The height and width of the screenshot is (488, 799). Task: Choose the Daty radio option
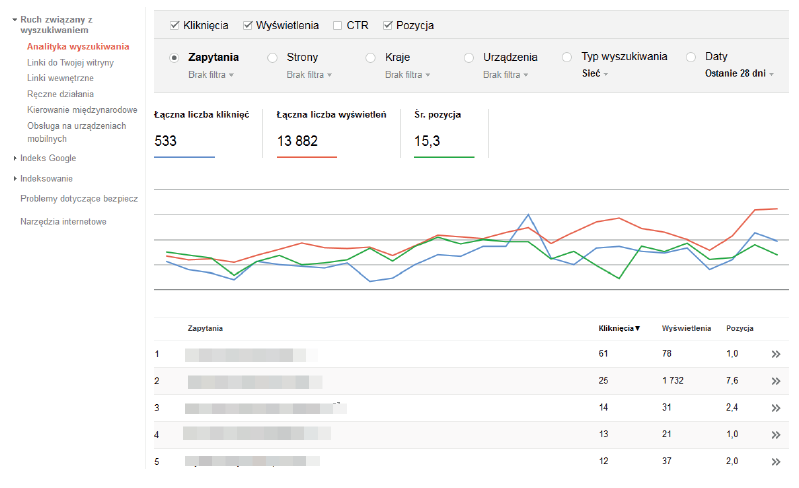(x=691, y=58)
